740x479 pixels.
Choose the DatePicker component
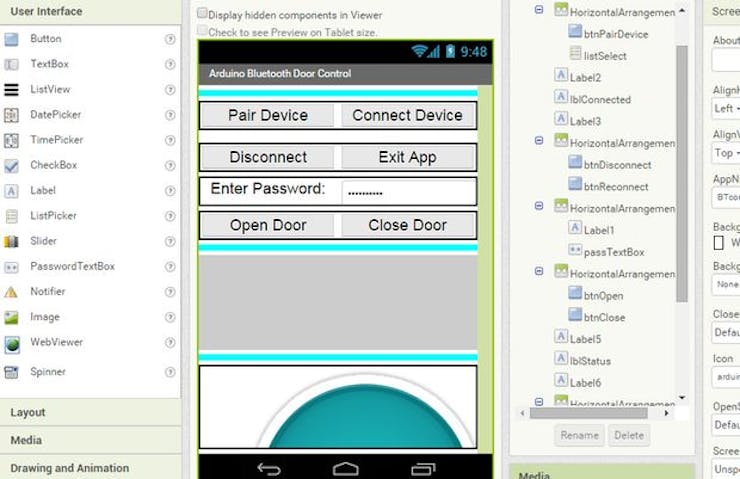(x=55, y=115)
